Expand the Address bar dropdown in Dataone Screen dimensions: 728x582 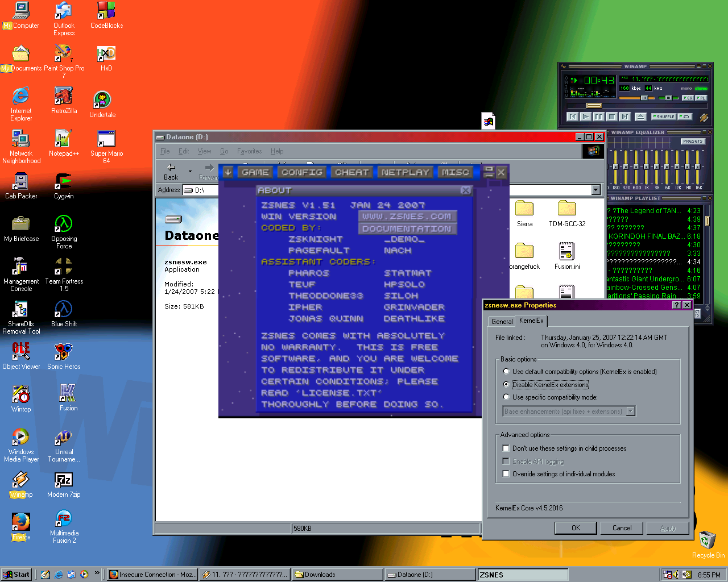click(x=596, y=190)
